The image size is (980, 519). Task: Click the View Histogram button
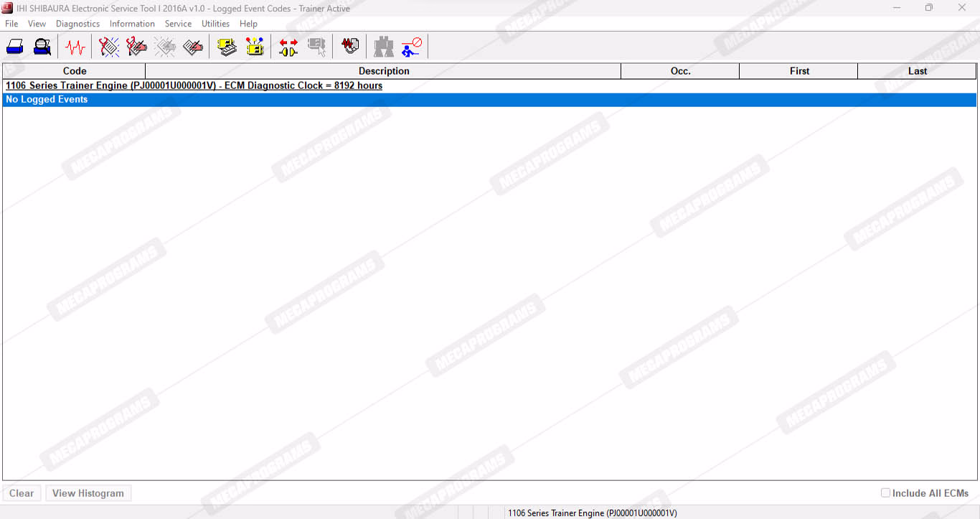click(88, 493)
